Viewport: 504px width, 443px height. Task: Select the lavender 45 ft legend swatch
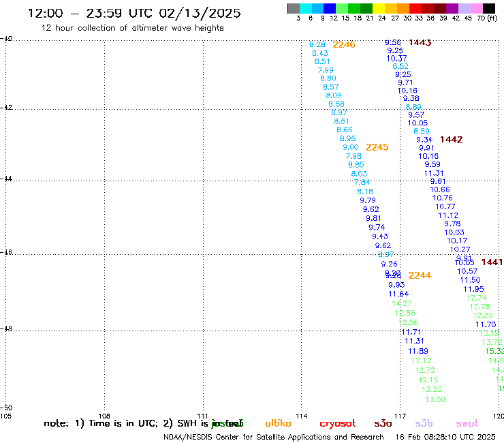click(x=464, y=8)
